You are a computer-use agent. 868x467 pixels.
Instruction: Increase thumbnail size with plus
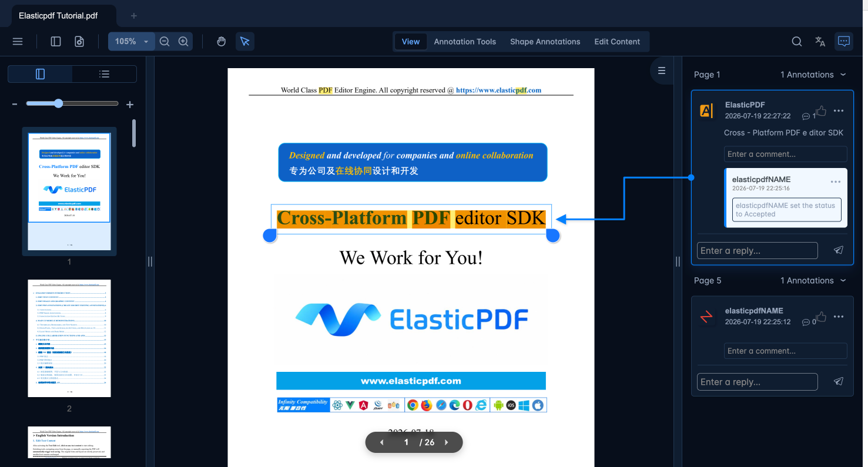[x=130, y=105]
